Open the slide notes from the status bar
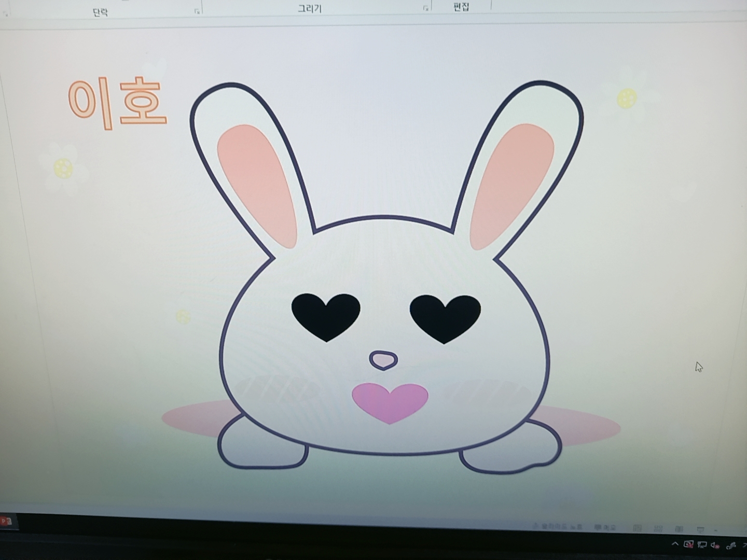Viewport: 747px width, 560px height. pos(558,527)
